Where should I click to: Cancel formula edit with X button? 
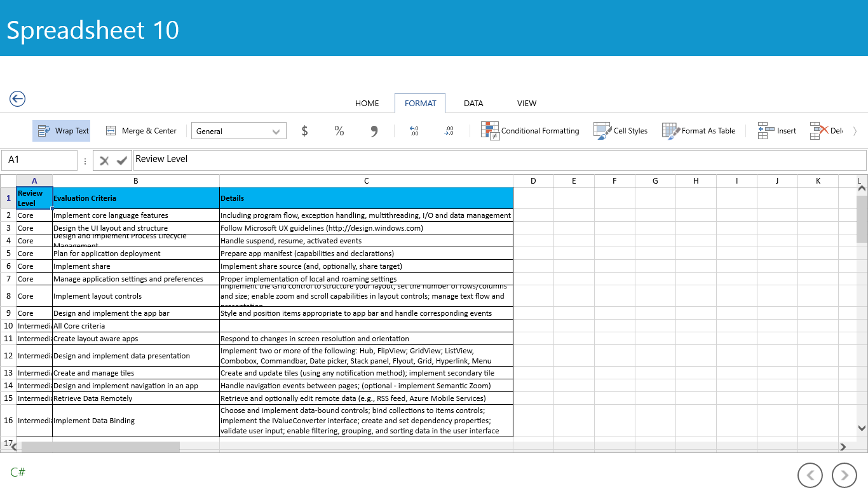pyautogui.click(x=104, y=161)
